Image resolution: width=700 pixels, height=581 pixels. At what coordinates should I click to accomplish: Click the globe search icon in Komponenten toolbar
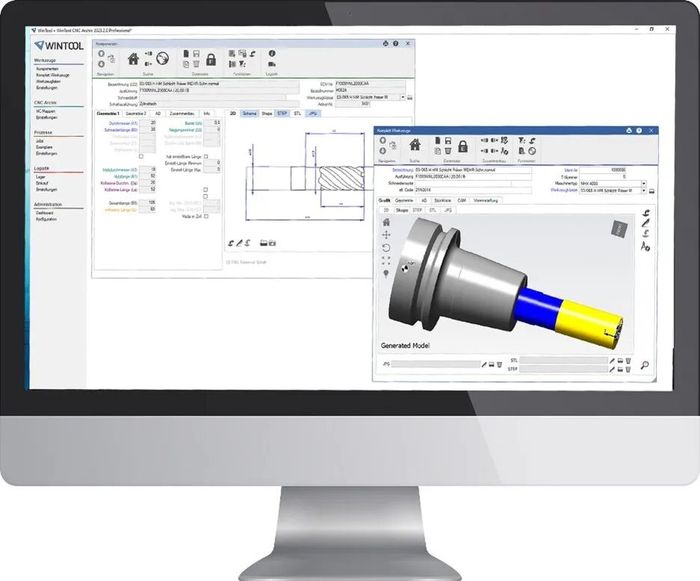(x=163, y=59)
